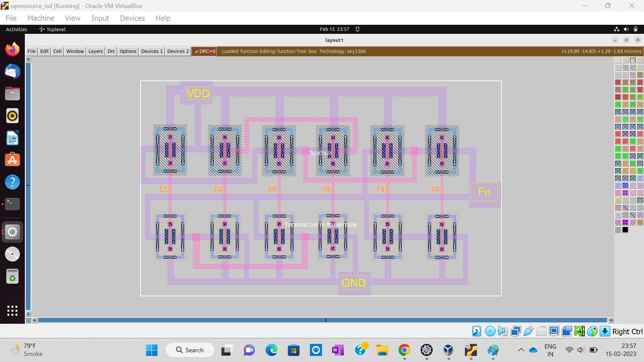Image resolution: width=644 pixels, height=362 pixels.
Task: Select the grid dots icon in layer palette
Action: click(618, 60)
